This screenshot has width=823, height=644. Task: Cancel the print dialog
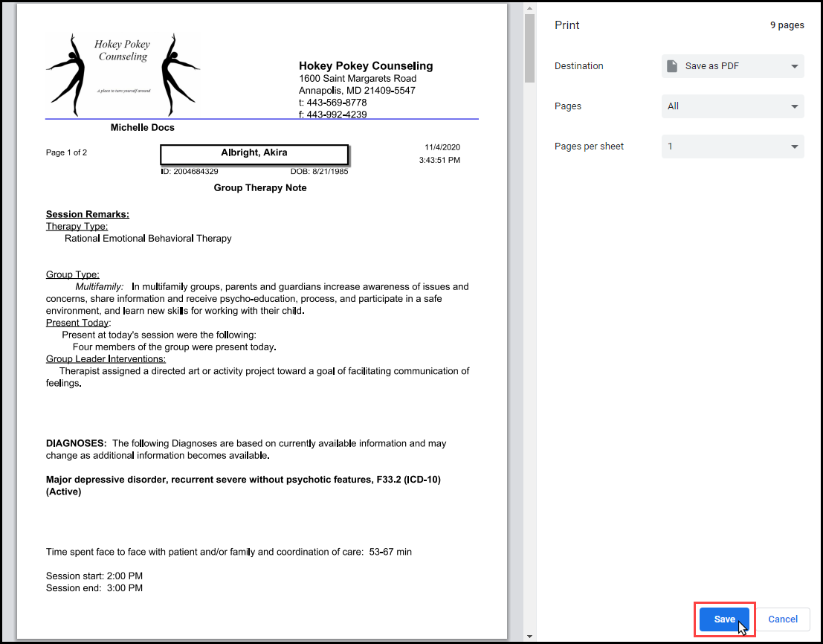(x=783, y=619)
